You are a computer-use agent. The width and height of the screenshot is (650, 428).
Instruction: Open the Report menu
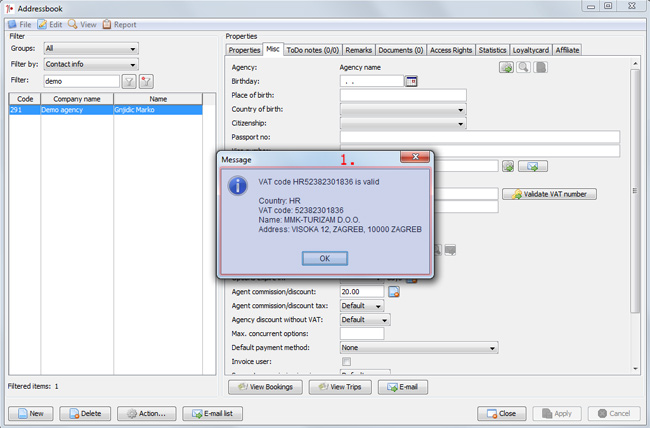[x=119, y=24]
